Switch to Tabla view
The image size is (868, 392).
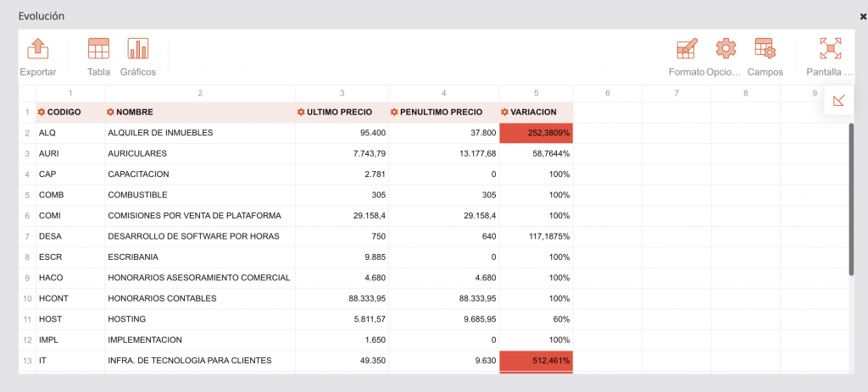pyautogui.click(x=98, y=49)
